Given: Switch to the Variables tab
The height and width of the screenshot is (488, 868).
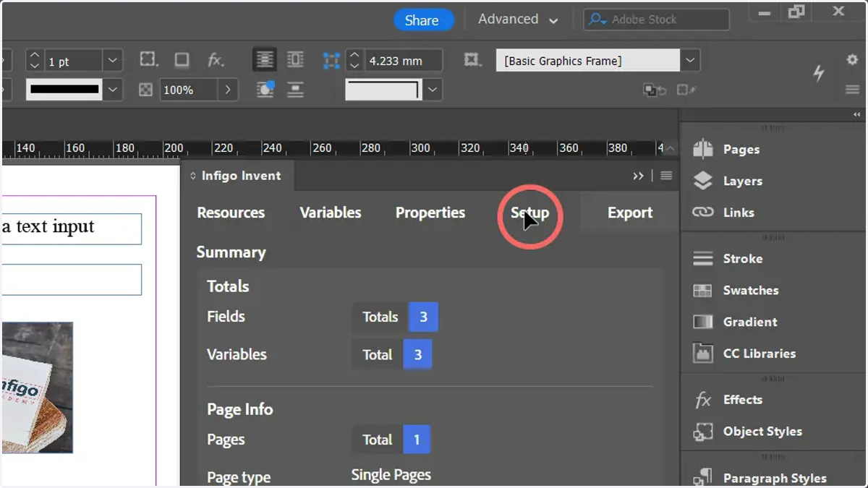Looking at the screenshot, I should point(331,213).
